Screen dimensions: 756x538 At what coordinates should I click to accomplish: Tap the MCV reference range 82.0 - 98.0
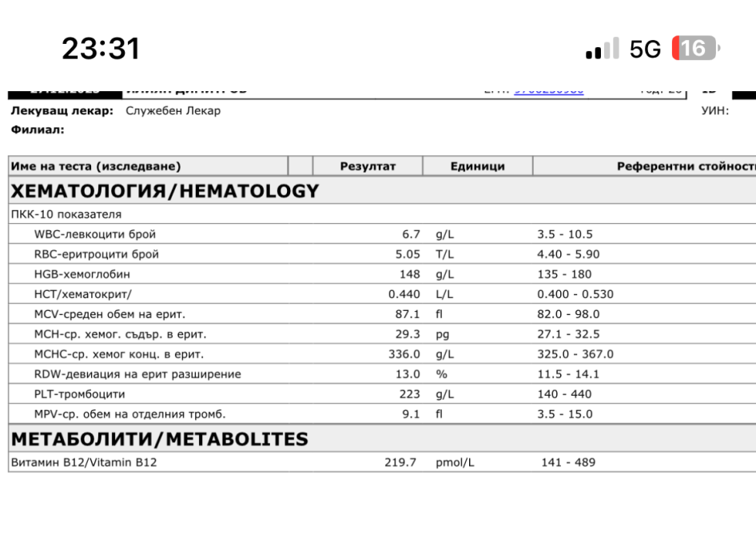(568, 314)
